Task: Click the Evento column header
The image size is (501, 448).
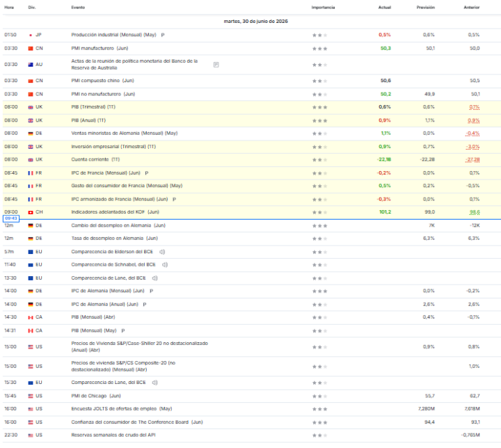Action: click(78, 8)
